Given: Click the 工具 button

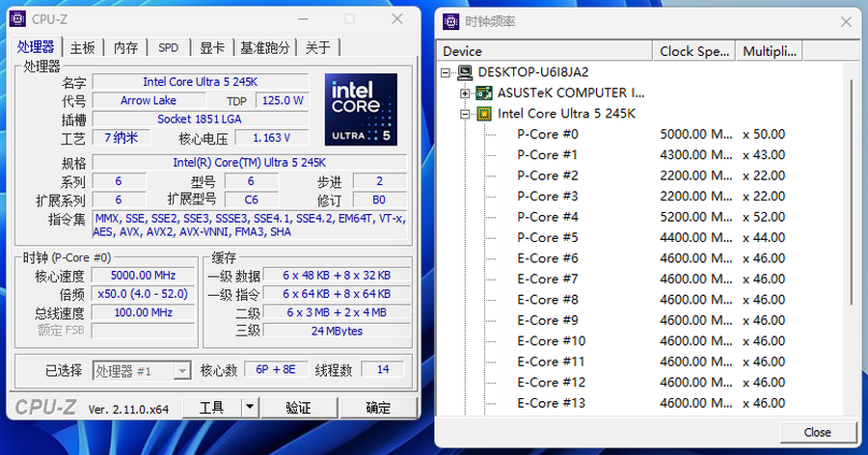Looking at the screenshot, I should tap(212, 408).
